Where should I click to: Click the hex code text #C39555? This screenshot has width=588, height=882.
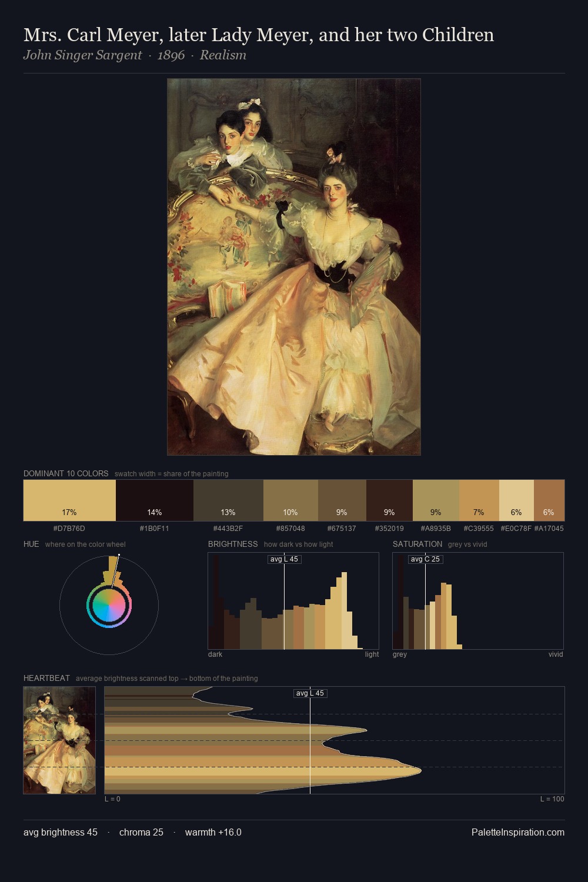(x=479, y=529)
